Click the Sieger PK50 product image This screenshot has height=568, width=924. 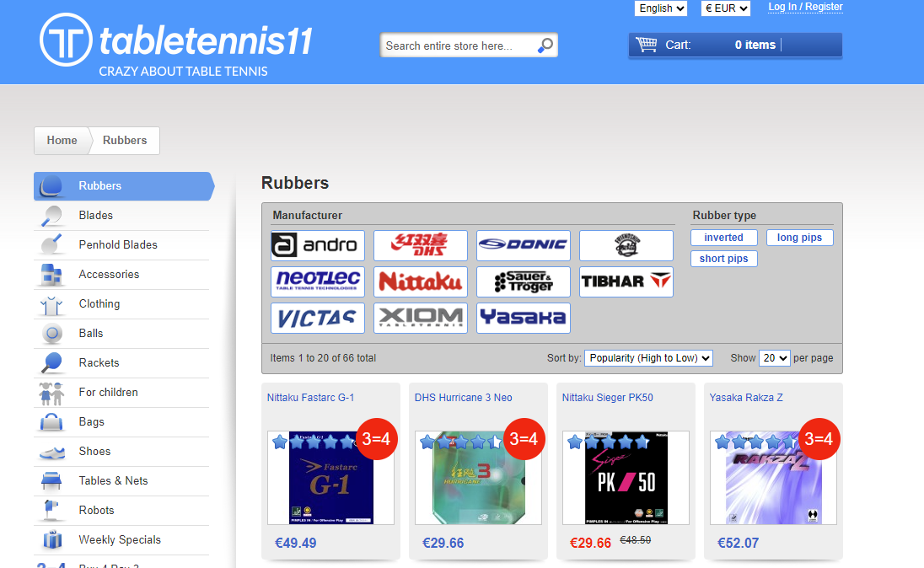pyautogui.click(x=626, y=478)
